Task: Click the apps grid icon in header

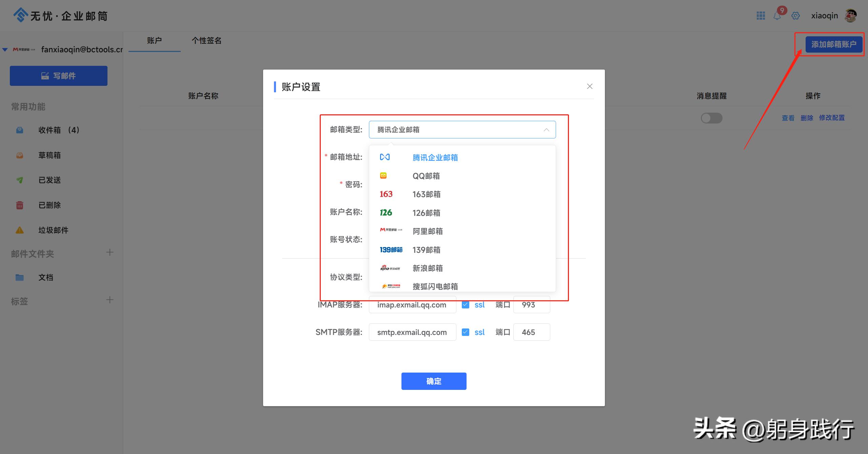Action: point(761,16)
